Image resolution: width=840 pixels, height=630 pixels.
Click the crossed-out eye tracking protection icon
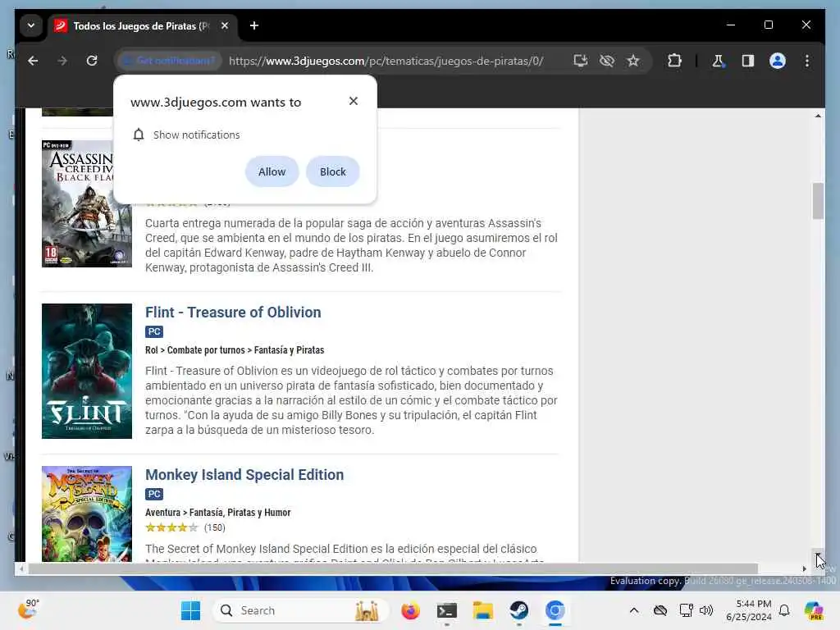[x=606, y=61]
